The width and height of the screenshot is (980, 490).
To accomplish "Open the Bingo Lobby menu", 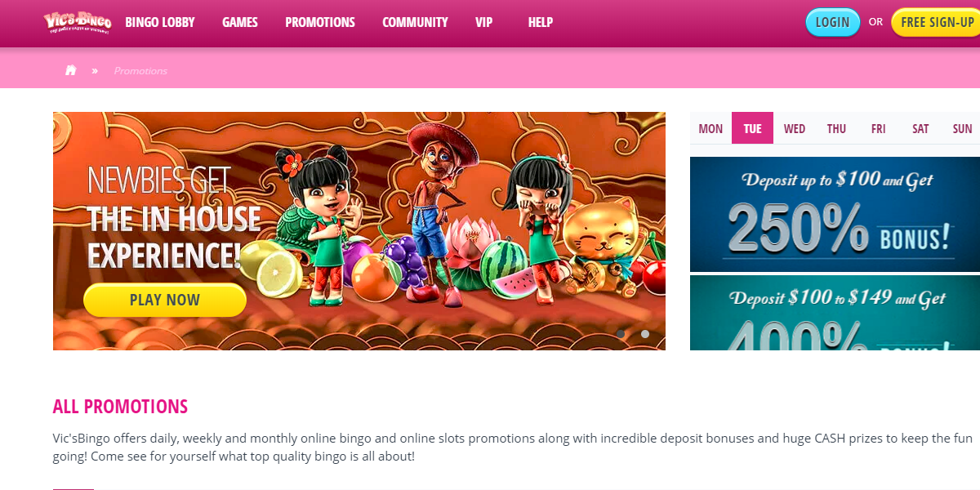I will point(160,22).
